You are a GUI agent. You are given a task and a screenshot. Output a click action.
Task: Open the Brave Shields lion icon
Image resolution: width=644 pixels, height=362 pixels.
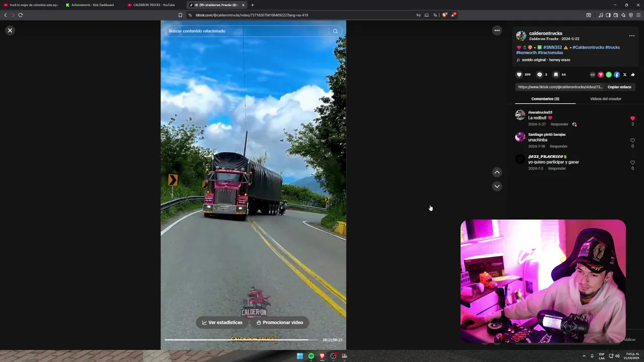(x=444, y=15)
